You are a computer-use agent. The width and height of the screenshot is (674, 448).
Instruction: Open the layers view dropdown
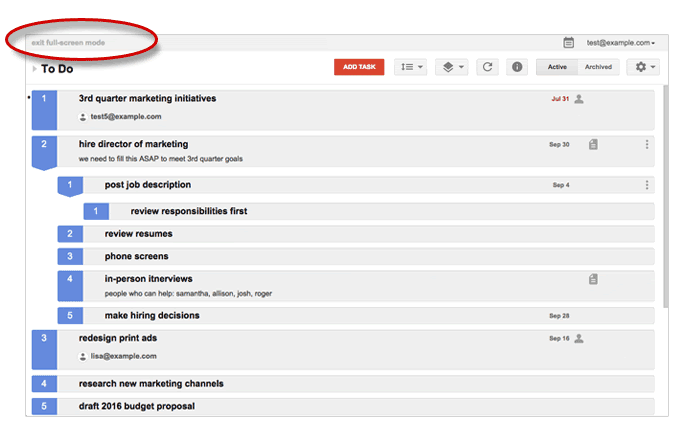(451, 67)
